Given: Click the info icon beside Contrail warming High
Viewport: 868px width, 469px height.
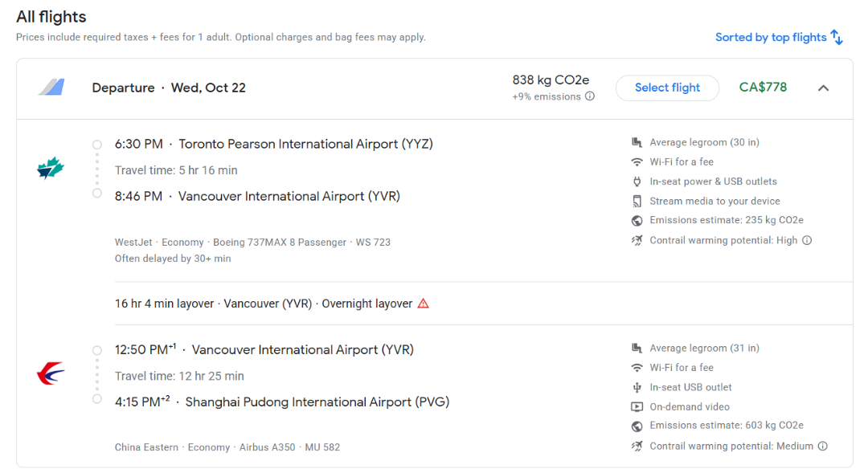Looking at the screenshot, I should (807, 240).
